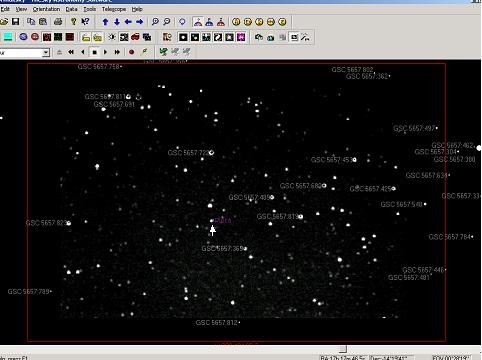Toggle the pressed blue horizon view icon

tap(198, 22)
